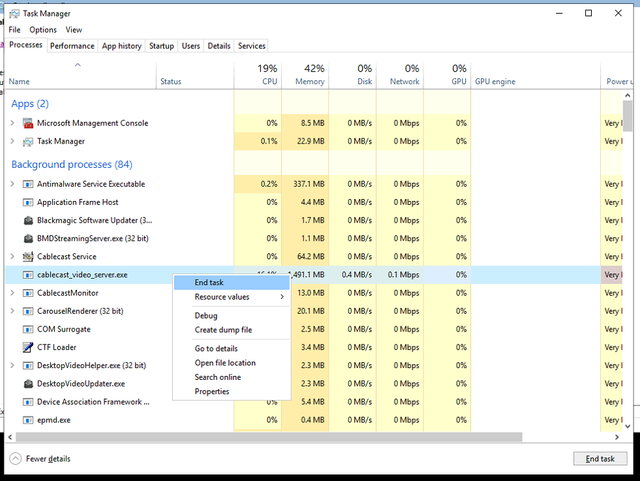Switch to the Performance tab

(72, 46)
